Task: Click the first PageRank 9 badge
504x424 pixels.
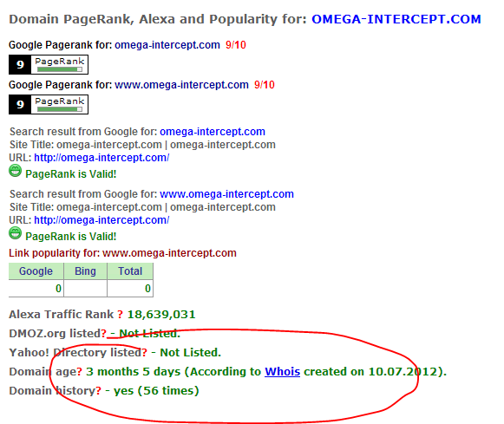Action: pos(49,64)
